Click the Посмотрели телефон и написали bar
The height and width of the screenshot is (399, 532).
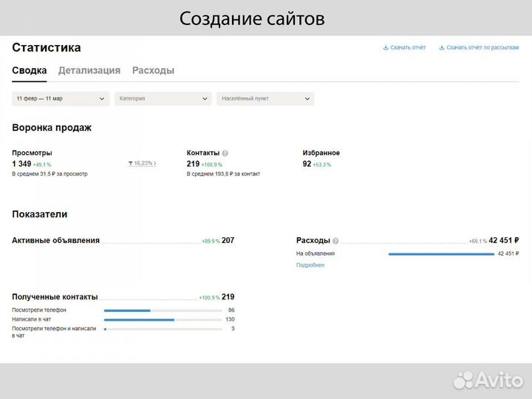pos(163,329)
